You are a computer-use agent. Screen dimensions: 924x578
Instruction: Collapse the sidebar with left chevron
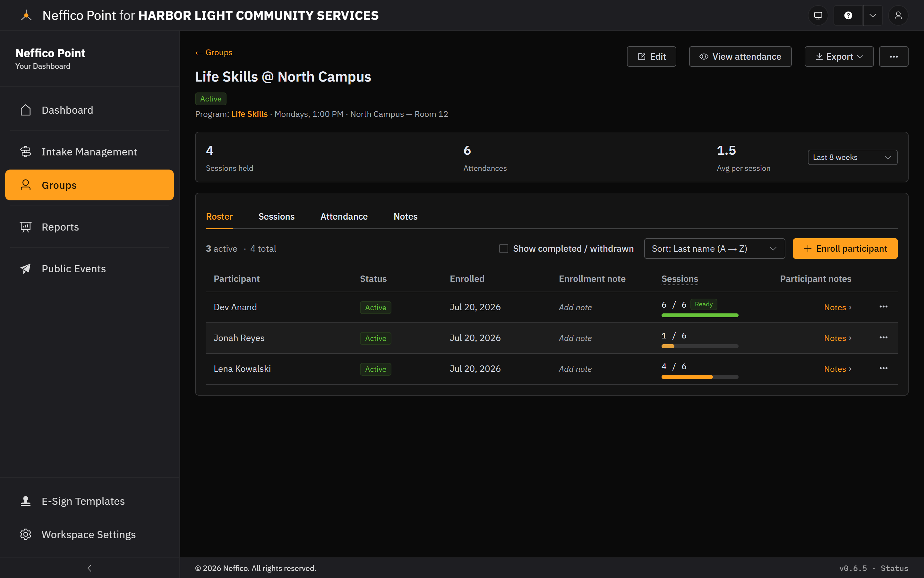(x=89, y=568)
